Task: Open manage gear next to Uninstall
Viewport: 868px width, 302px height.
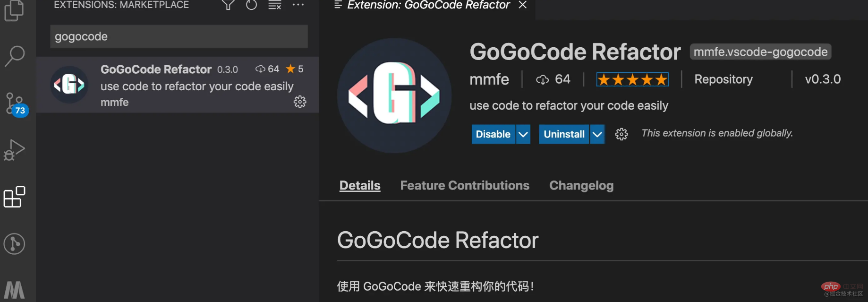Action: [621, 134]
